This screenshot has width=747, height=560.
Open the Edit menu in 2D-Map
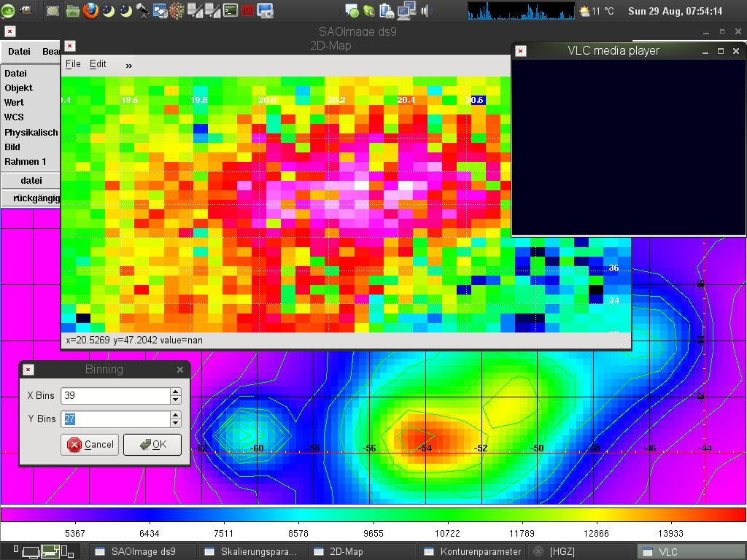[98, 64]
